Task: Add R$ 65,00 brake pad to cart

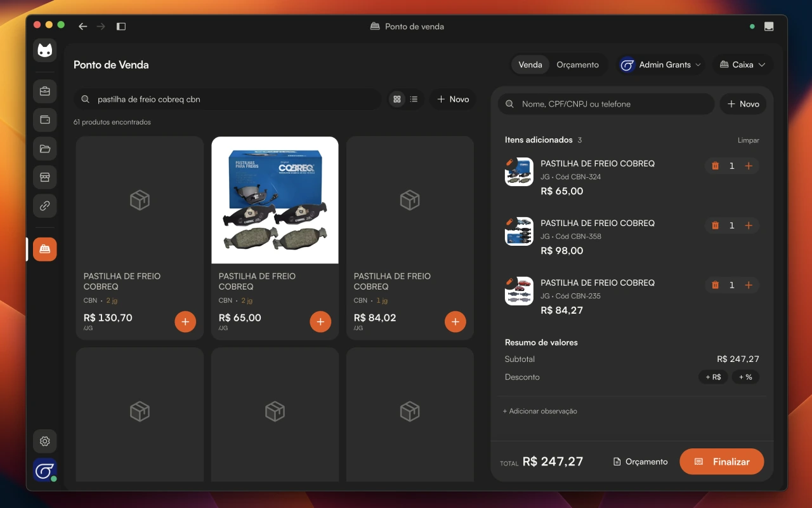Action: 320,322
